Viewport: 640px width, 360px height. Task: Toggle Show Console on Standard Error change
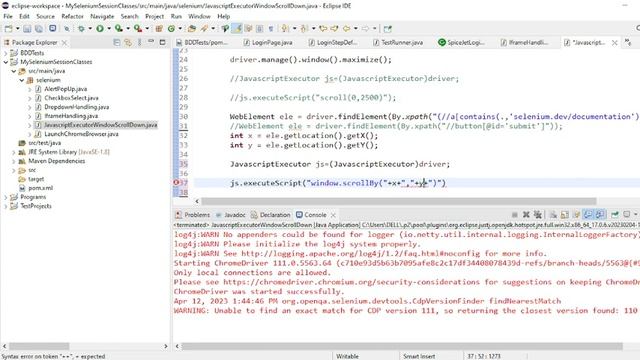point(600,215)
